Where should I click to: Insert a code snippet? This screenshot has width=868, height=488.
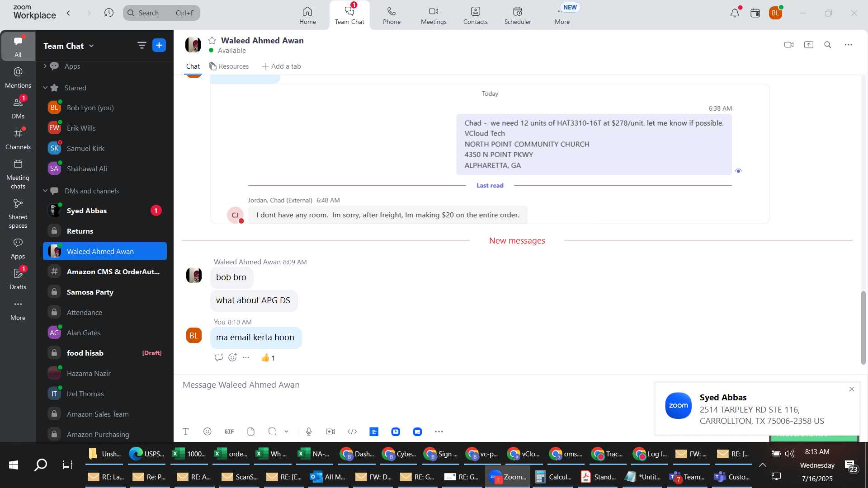click(352, 432)
